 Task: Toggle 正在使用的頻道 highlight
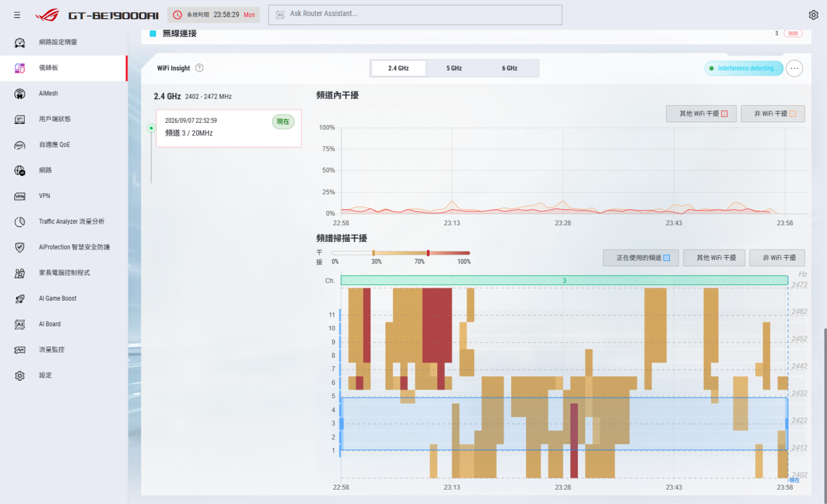pyautogui.click(x=641, y=258)
